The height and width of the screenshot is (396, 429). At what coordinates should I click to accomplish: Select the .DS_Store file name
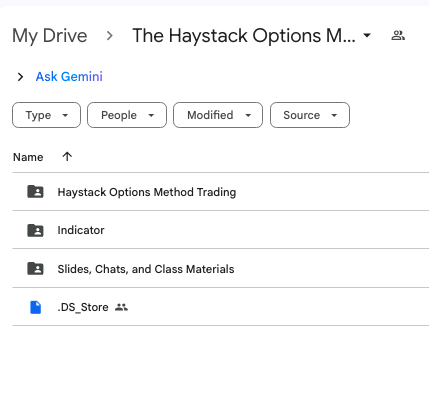(83, 307)
